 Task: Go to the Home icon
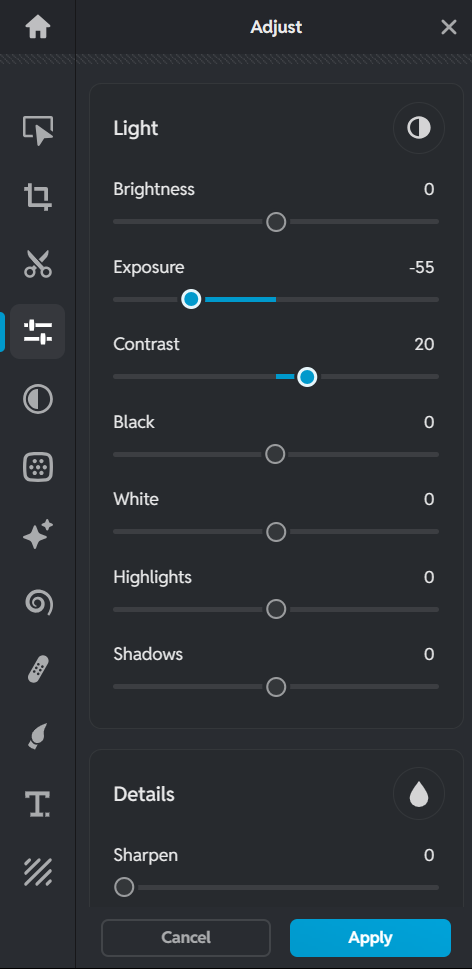[x=38, y=28]
